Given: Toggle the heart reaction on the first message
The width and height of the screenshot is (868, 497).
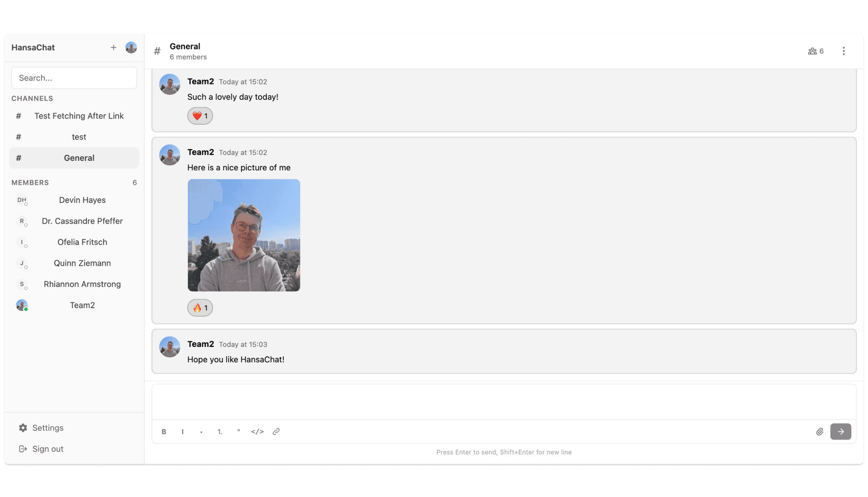Looking at the screenshot, I should (x=200, y=116).
